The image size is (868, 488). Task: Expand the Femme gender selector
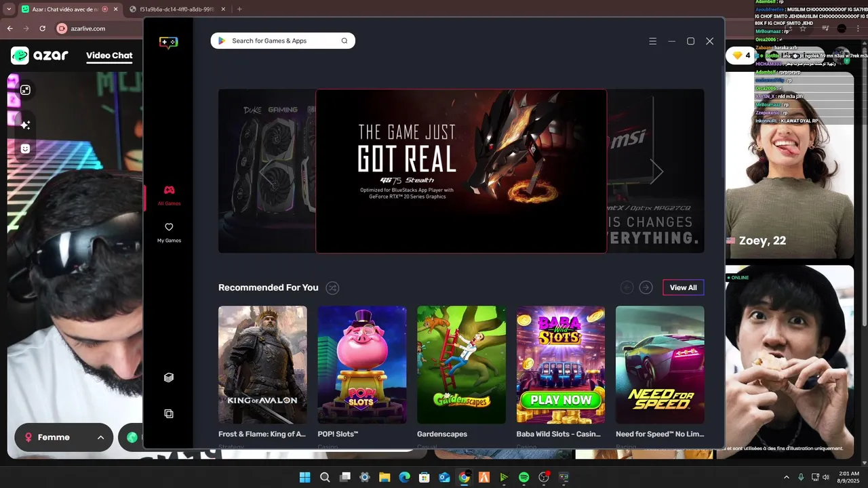[64, 437]
